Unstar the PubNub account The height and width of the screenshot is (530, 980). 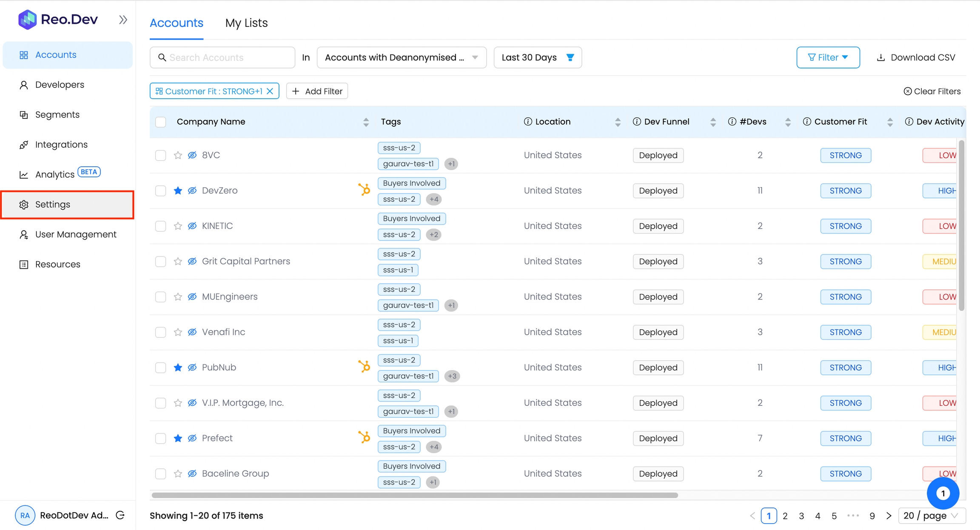(178, 368)
